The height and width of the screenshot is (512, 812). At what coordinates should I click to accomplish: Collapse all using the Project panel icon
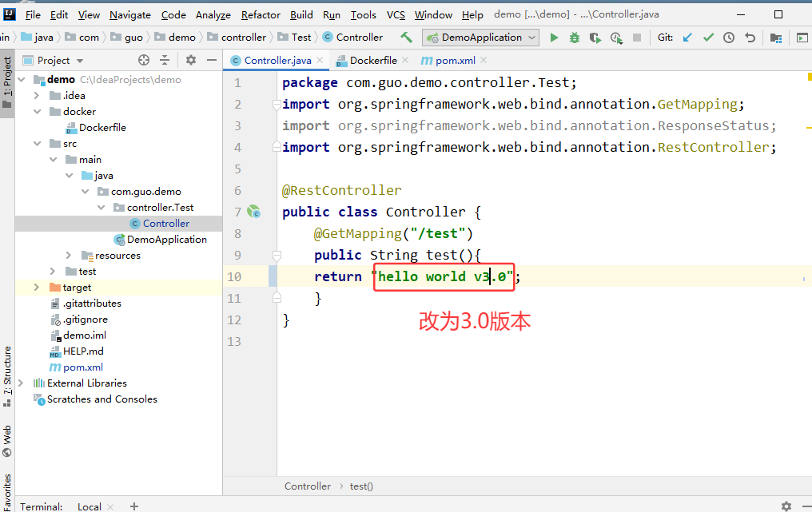(x=165, y=60)
